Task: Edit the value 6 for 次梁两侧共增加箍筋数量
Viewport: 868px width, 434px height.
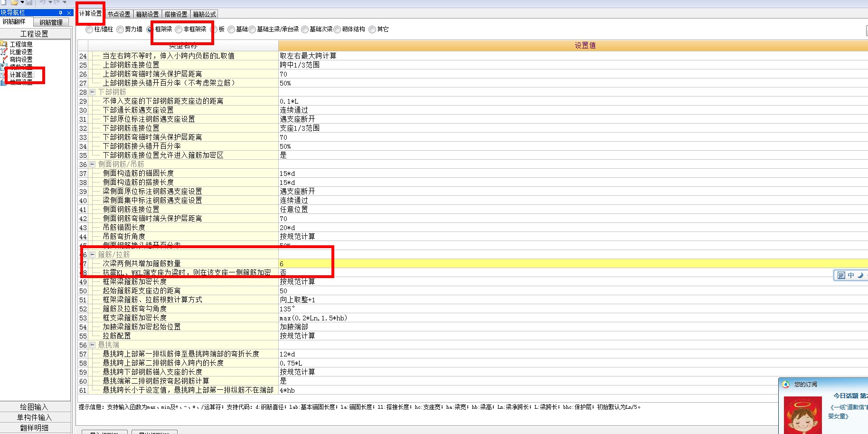Action: (x=573, y=264)
